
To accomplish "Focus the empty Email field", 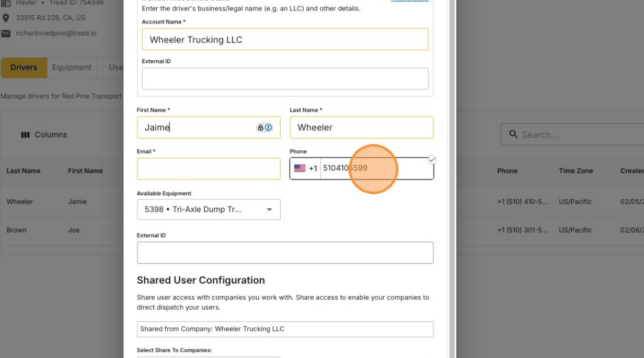I will pyautogui.click(x=209, y=169).
